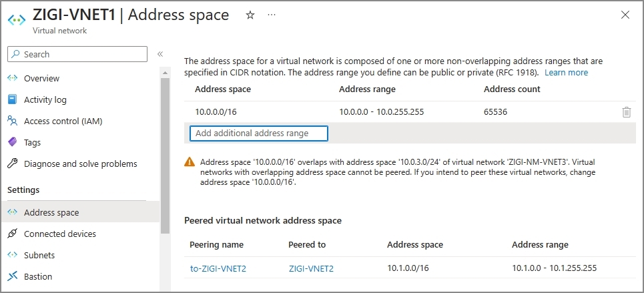Click the sidebar scrollbar up arrow
The width and height of the screenshot is (644, 293).
[165, 73]
